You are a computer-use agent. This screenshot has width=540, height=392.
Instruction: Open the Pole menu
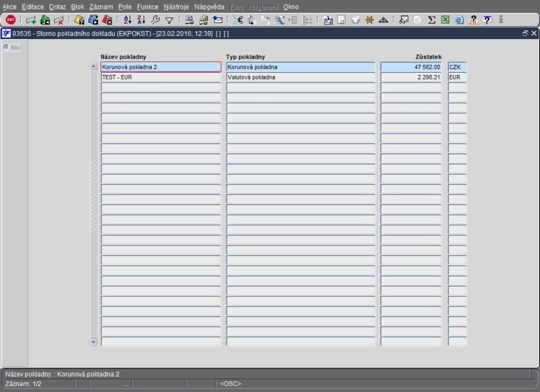click(x=125, y=7)
